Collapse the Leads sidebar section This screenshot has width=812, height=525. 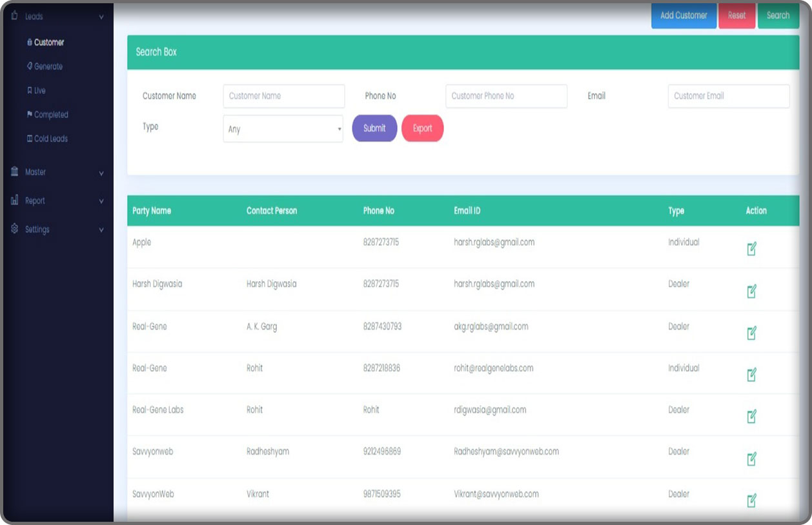(101, 17)
